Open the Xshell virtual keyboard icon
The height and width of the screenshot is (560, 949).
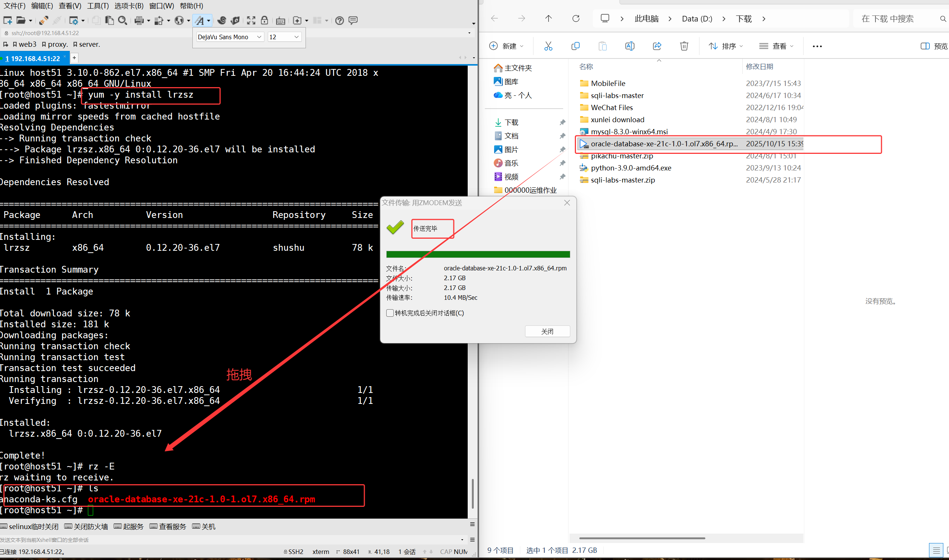pos(280,20)
